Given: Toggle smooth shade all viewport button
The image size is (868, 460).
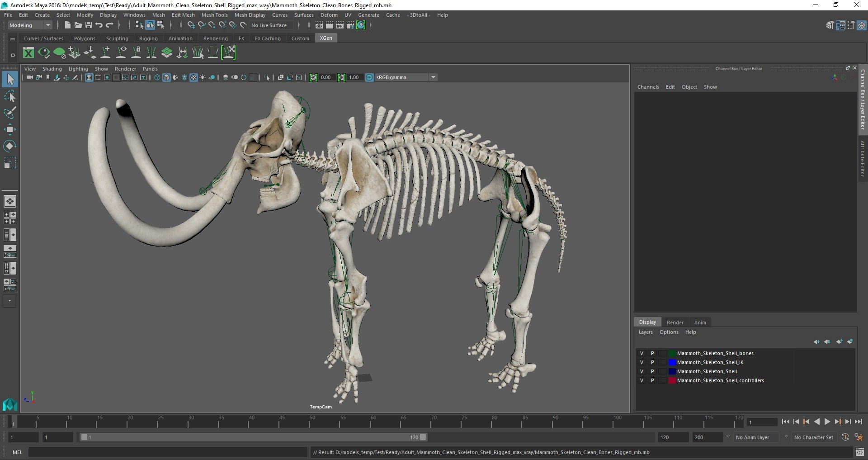Looking at the screenshot, I should (166, 77).
